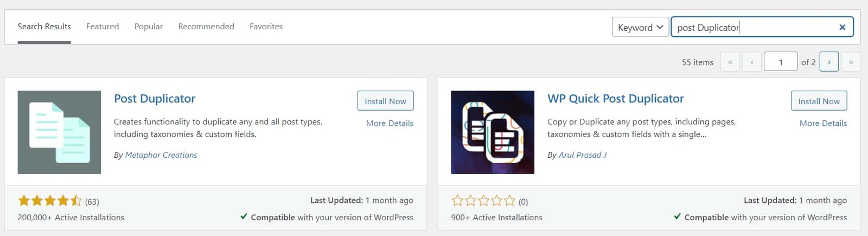
Task: Show the Favorites tab
Action: point(266,27)
